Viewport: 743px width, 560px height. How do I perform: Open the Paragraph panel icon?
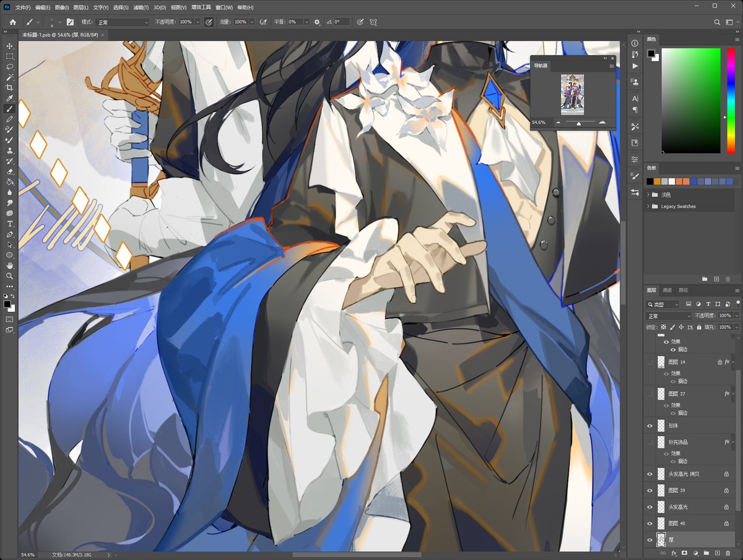click(x=635, y=110)
